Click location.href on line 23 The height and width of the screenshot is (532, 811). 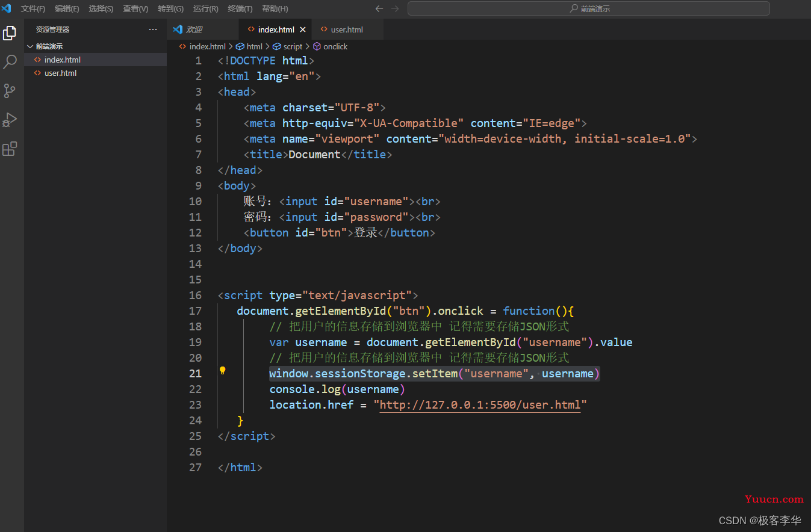click(311, 404)
